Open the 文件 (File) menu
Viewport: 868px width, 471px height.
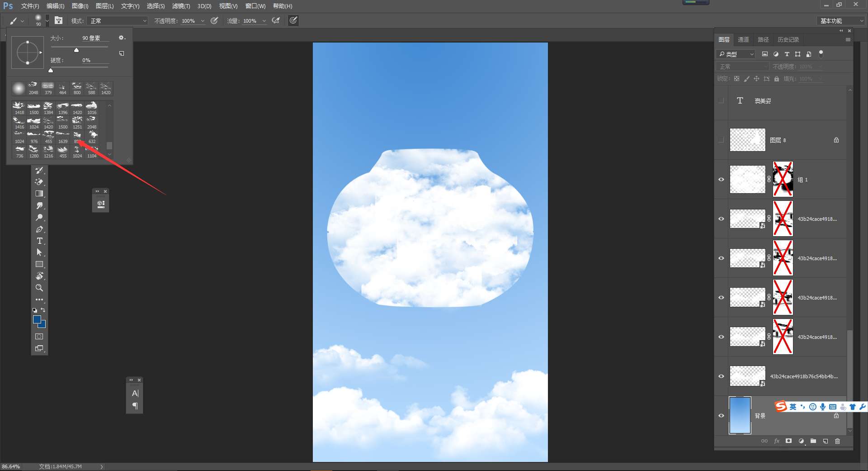click(30, 6)
